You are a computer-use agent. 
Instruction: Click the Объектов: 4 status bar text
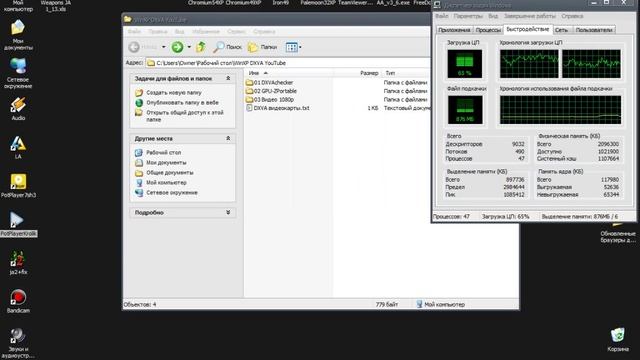[x=140, y=304]
